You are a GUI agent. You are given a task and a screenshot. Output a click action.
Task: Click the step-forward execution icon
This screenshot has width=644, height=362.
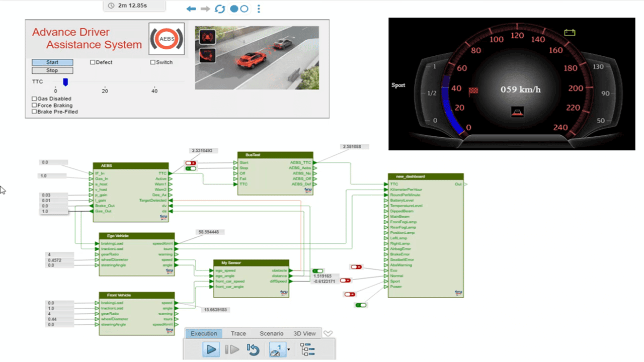pyautogui.click(x=232, y=349)
